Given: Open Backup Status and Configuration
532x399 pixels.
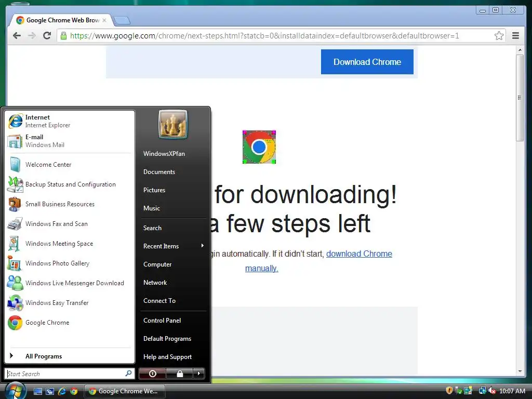Looking at the screenshot, I should click(70, 184).
